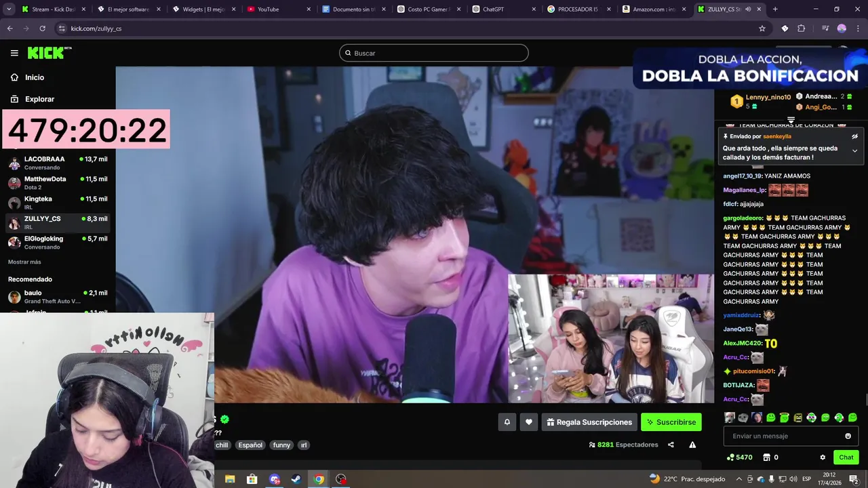This screenshot has height=488, width=868.
Task: Insert the white dog emote
Action: coord(729,418)
